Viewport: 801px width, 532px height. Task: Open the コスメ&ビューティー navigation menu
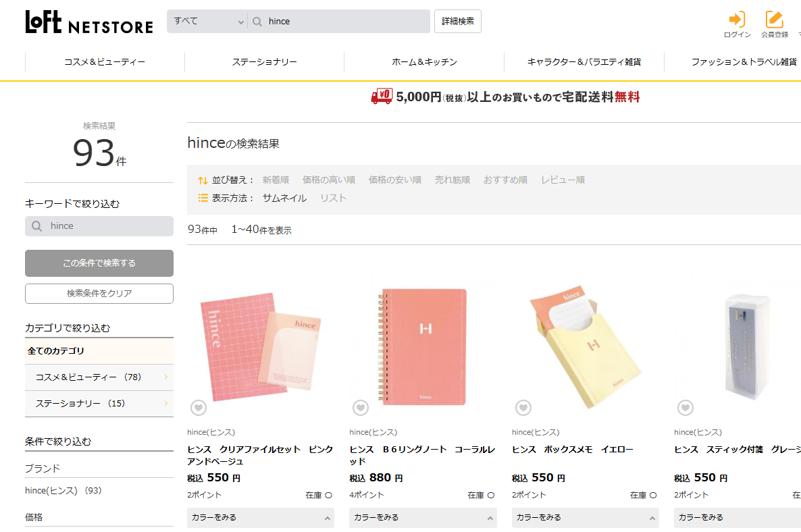pos(105,62)
